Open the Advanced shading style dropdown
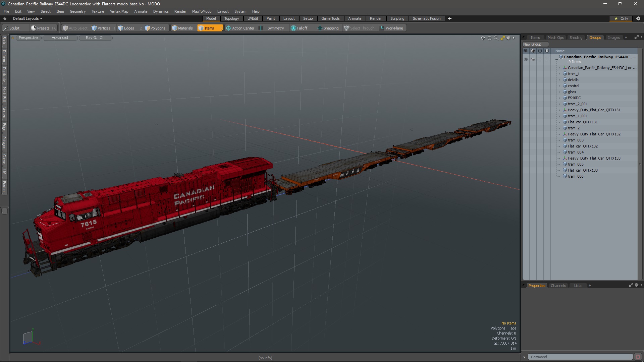644x362 pixels. coord(60,38)
